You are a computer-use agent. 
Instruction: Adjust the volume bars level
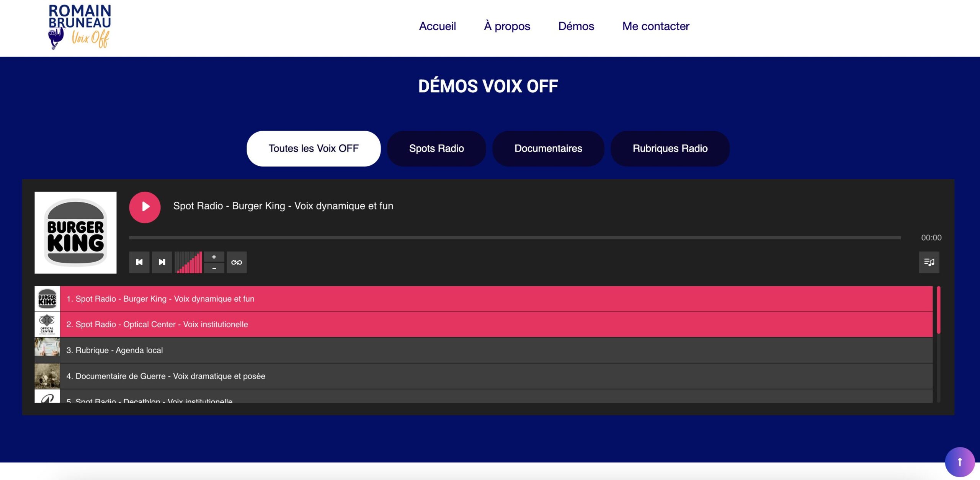coord(188,262)
